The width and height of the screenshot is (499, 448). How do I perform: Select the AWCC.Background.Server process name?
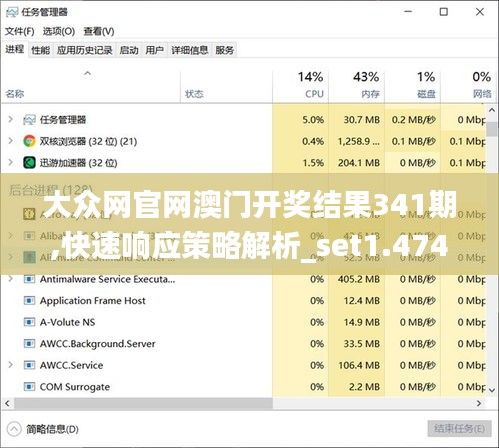point(97,344)
